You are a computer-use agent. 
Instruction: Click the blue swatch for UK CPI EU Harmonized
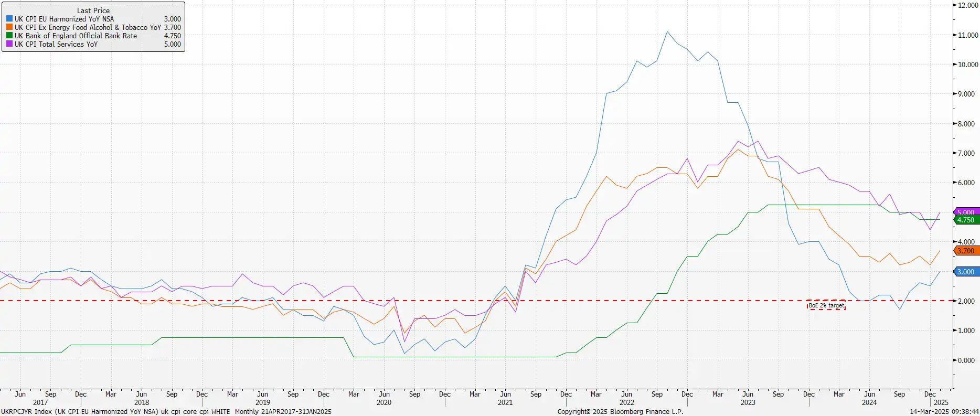click(x=9, y=19)
